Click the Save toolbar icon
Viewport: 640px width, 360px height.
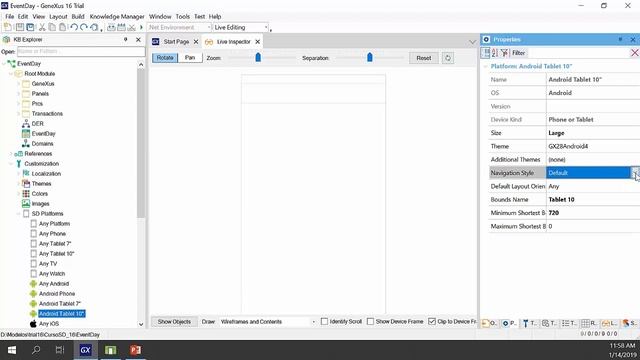pyautogui.click(x=20, y=27)
